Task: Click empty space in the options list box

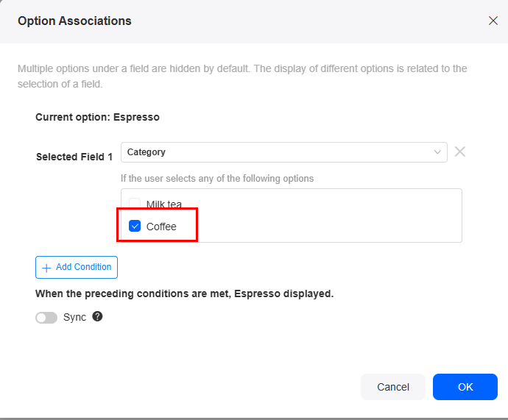Action: click(324, 216)
